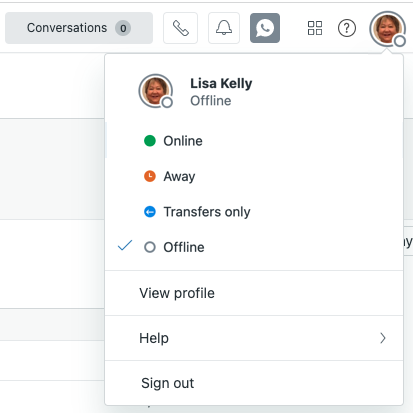Viewport: 413px width, 413px height.
Task: Click the WhatsApp channel icon
Action: coord(265,28)
